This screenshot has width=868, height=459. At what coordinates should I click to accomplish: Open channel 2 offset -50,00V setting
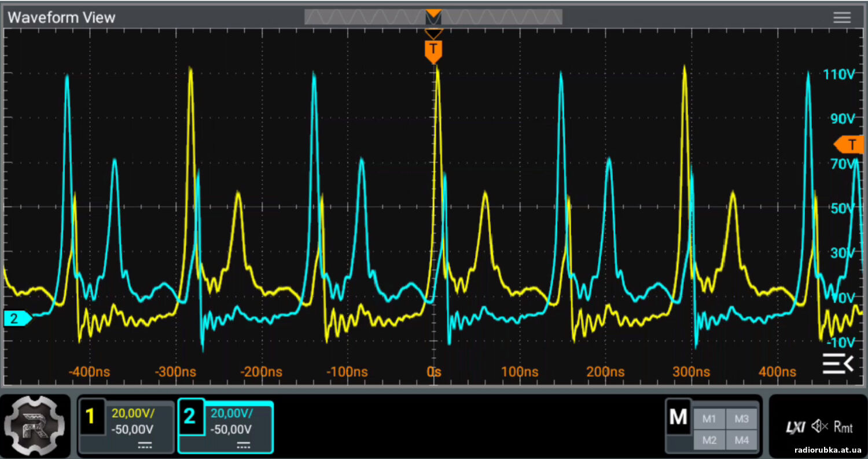(231, 429)
